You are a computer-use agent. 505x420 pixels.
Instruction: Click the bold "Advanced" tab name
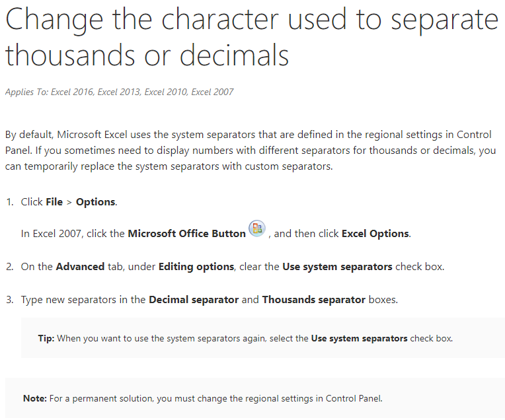80,267
